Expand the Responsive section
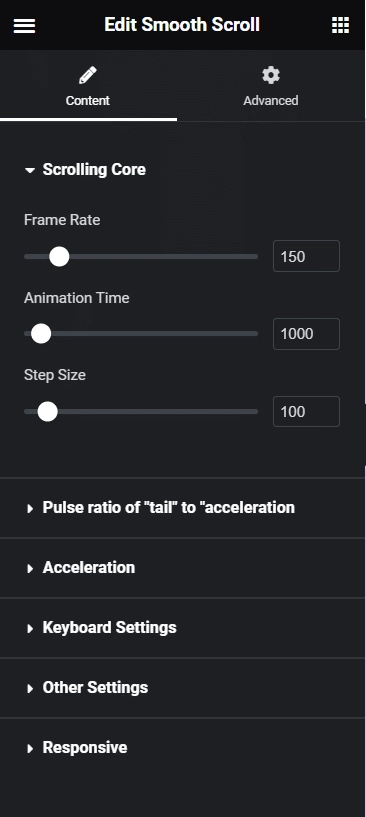Screen dimensions: 366x817 [182, 747]
